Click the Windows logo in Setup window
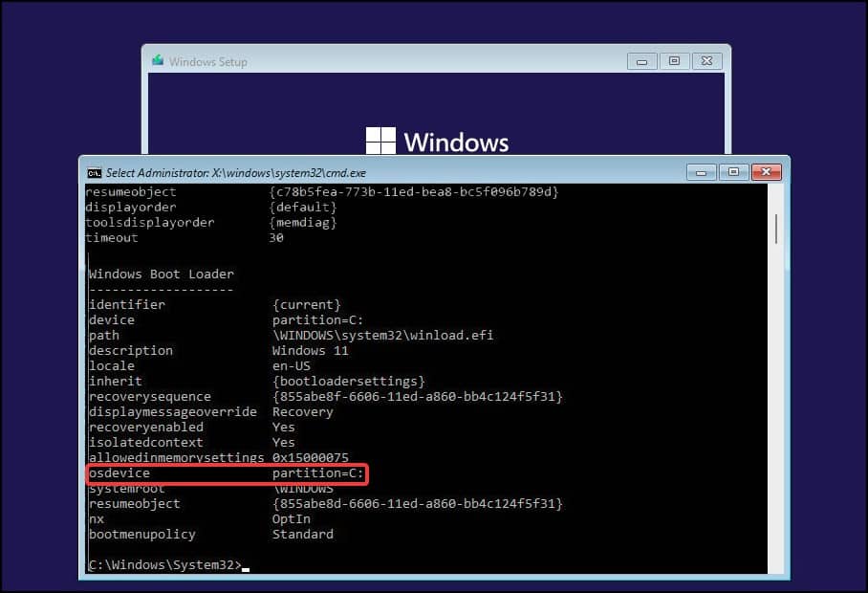The image size is (868, 593). pos(380,141)
